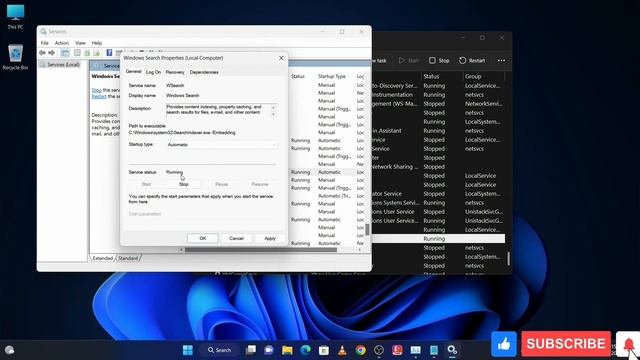The image size is (640, 360).
Task: Toggle Show/Hide Console Tree toolbar icon
Action: (x=65, y=53)
